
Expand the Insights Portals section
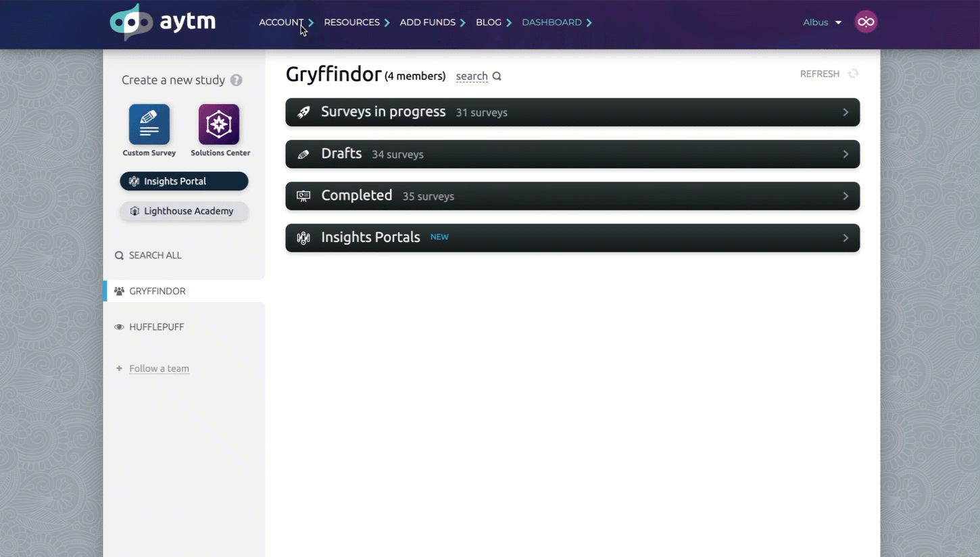coord(845,238)
